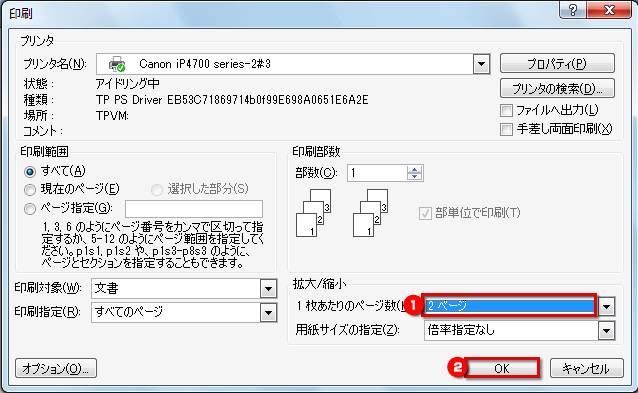Click the help question mark button
Screen dimensions: 638x393
pyautogui.click(x=572, y=9)
